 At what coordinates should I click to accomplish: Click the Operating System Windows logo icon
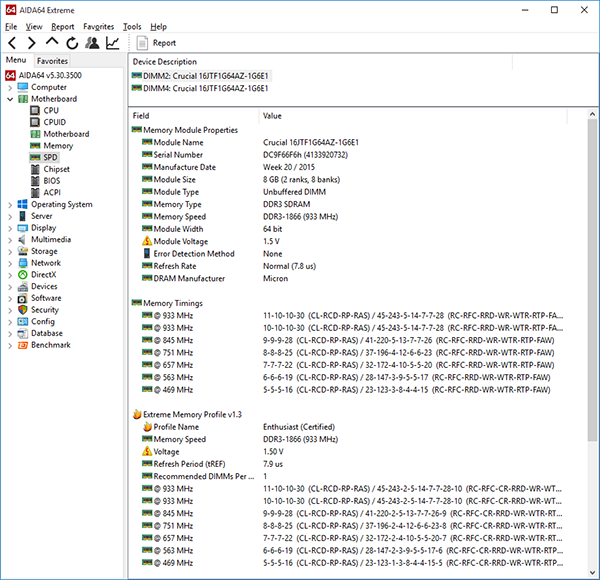pyautogui.click(x=23, y=204)
